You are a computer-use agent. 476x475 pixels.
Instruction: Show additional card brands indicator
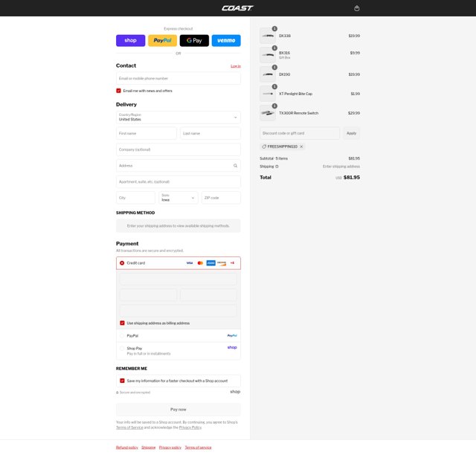232,263
